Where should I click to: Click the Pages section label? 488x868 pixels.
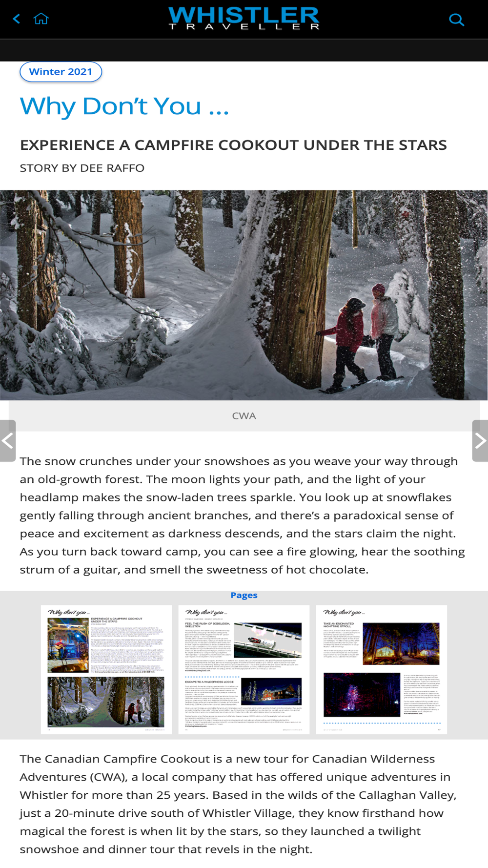244,595
